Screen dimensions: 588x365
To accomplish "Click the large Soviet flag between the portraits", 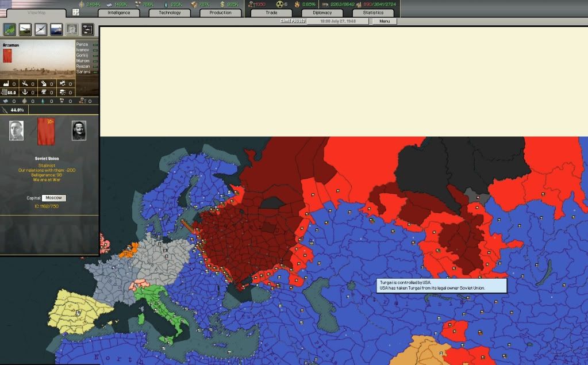I will (x=46, y=131).
